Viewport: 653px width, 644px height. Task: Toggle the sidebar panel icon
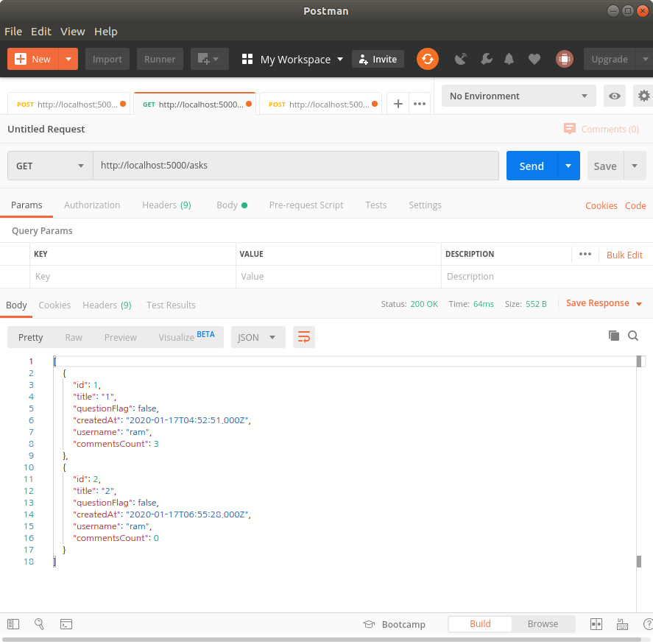pyautogui.click(x=13, y=624)
